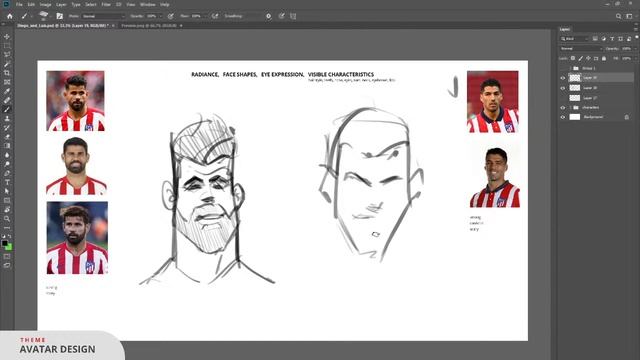The height and width of the screenshot is (360, 640).
Task: Change screen mode icon
Action: pyautogui.click(x=7, y=265)
